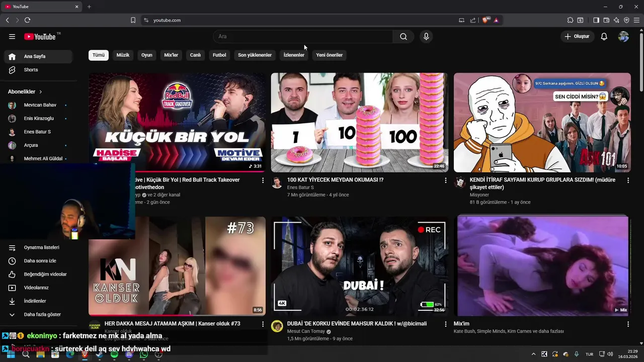Open options menu for Mix'im
This screenshot has height=362, width=644.
point(628,324)
